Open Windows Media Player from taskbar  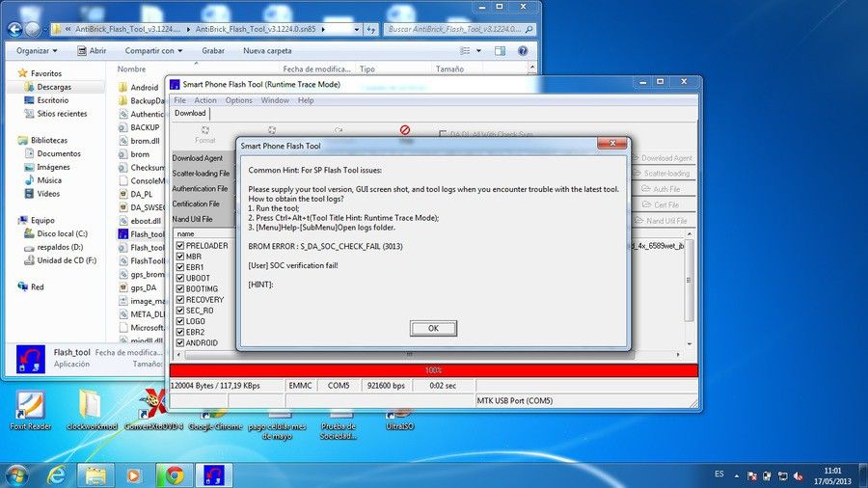[133, 475]
